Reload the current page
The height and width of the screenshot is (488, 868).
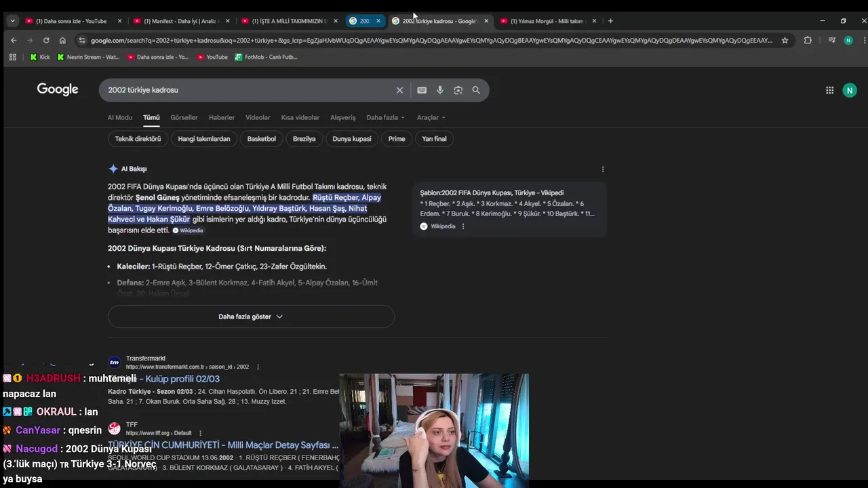[x=46, y=40]
